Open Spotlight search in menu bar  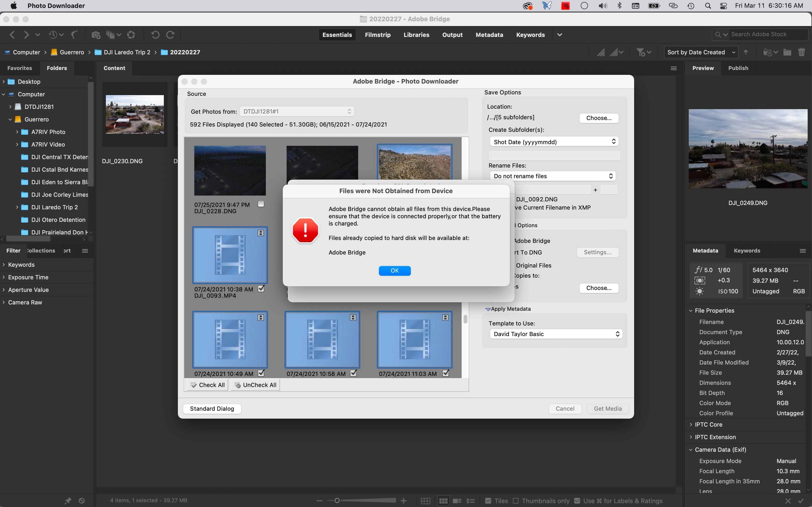708,6
